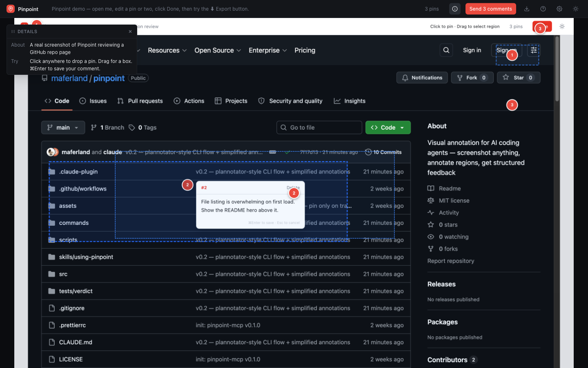Open the Notifications bell button
The height and width of the screenshot is (368, 588).
tap(422, 78)
